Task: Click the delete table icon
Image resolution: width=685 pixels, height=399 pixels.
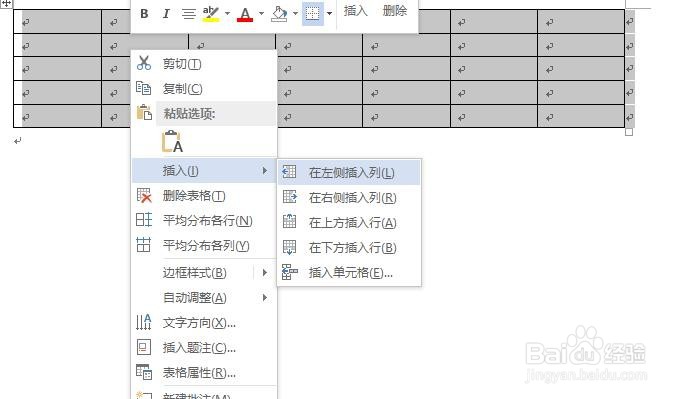Action: 144,195
